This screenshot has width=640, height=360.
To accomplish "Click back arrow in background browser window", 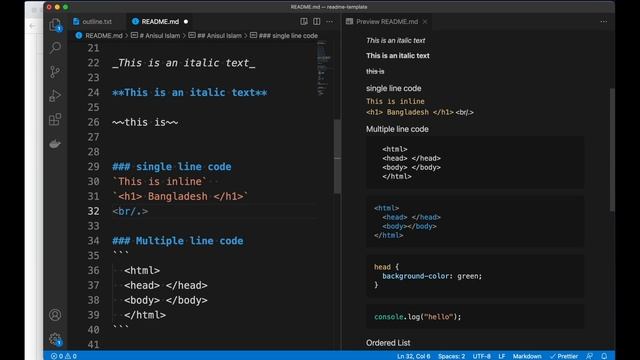I will tap(32, 26).
